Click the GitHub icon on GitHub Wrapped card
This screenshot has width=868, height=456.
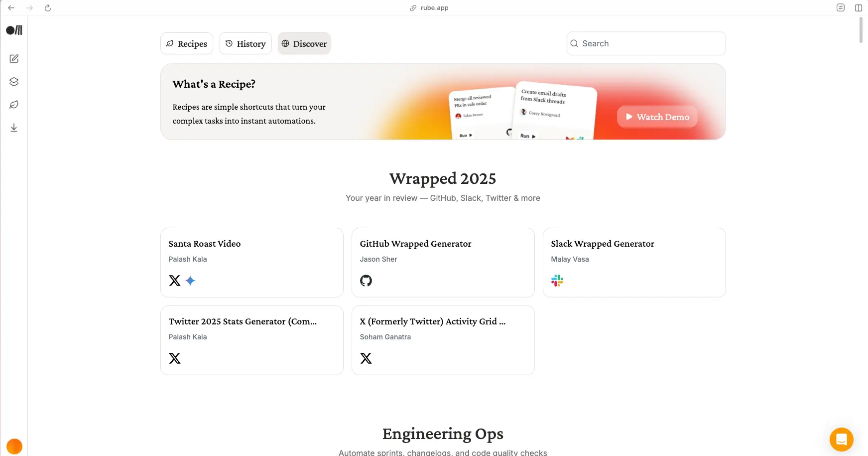[x=366, y=281]
